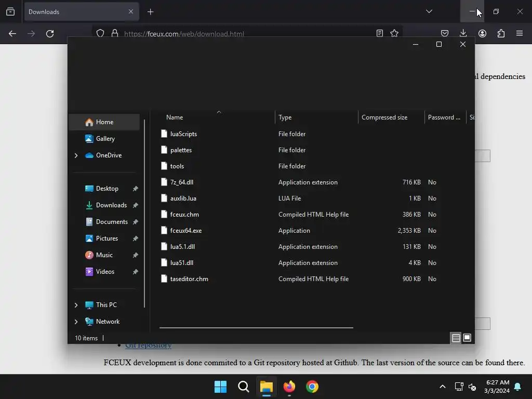Image resolution: width=532 pixels, height=399 pixels.
Task: Select lua51.dll file
Action: coord(181,263)
